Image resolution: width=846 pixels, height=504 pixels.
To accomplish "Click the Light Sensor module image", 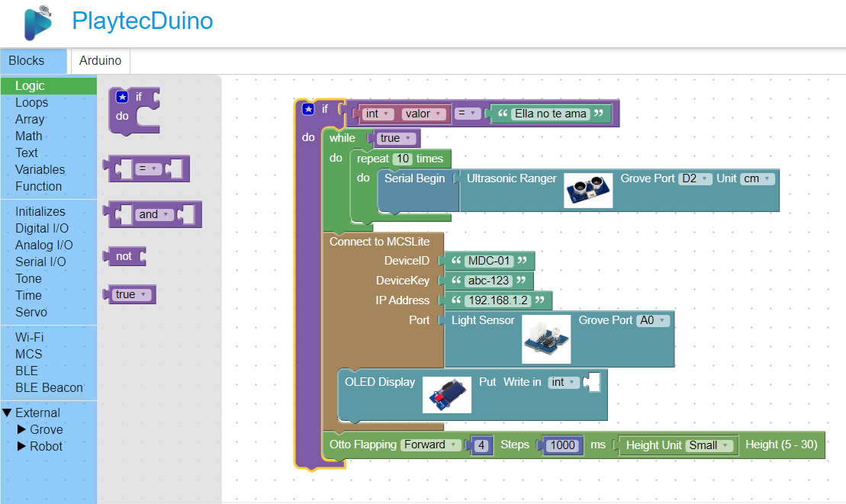I will click(x=545, y=339).
